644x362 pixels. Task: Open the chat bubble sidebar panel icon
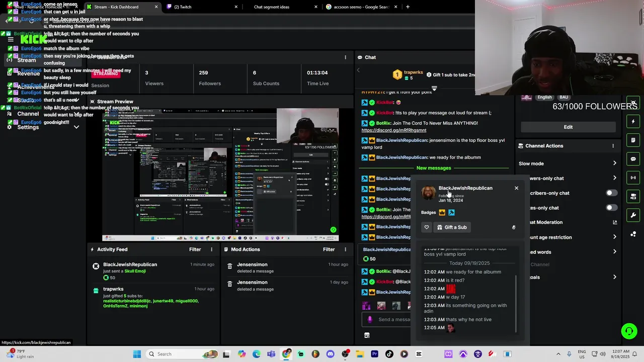click(x=633, y=159)
